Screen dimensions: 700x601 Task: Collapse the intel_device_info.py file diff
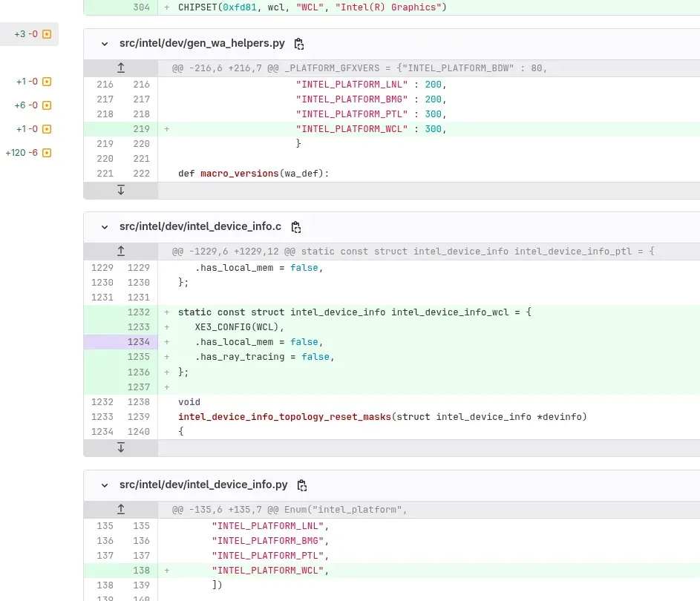(105, 485)
